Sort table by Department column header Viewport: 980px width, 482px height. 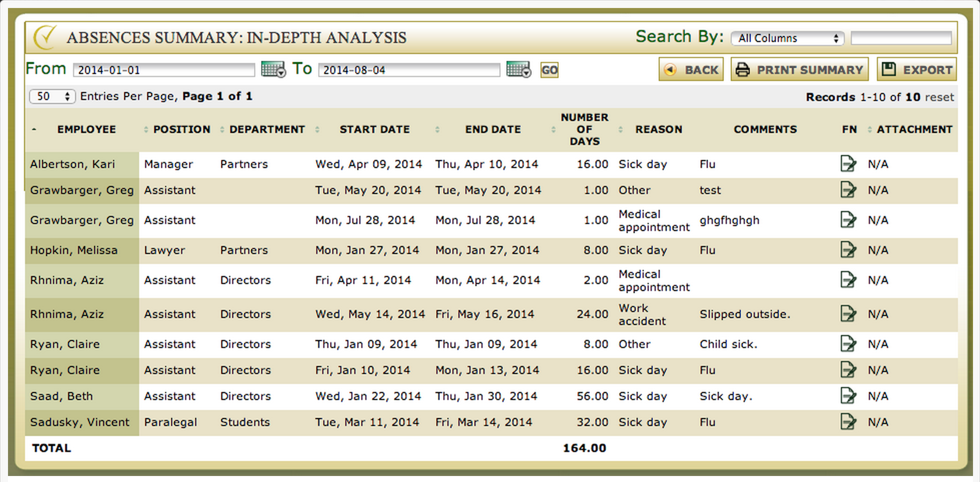267,129
